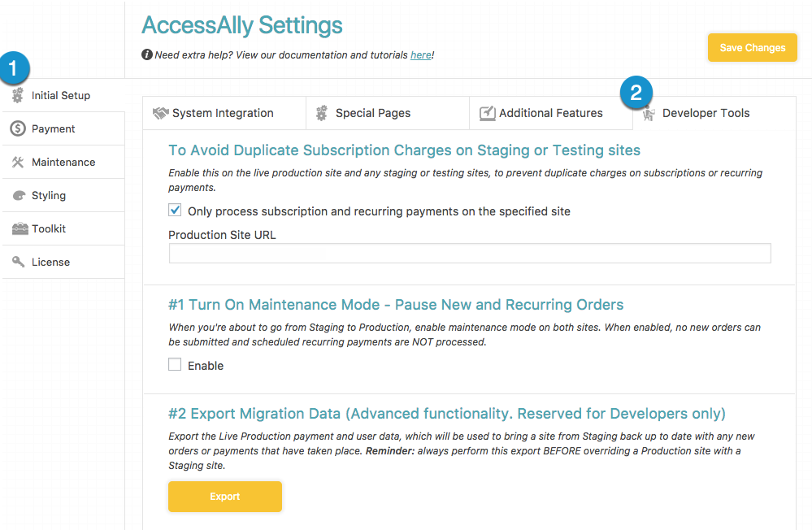The width and height of the screenshot is (812, 530).
Task: Click the info icon near documentation text
Action: (147, 54)
